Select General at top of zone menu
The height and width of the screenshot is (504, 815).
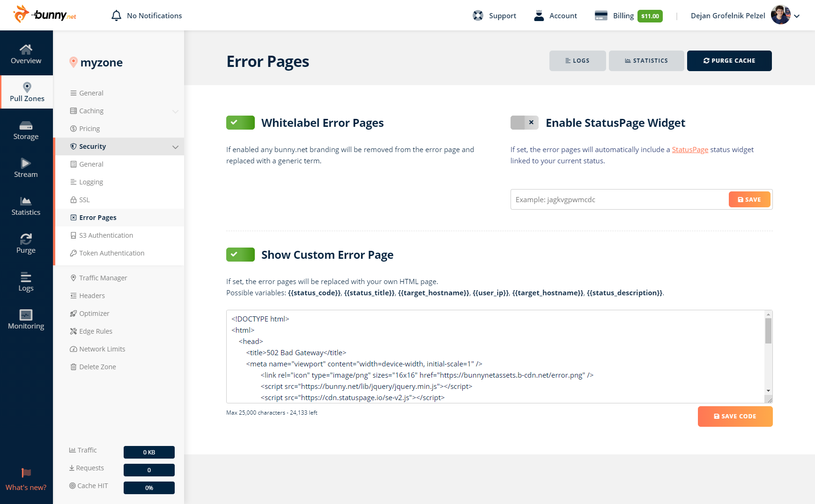[91, 93]
